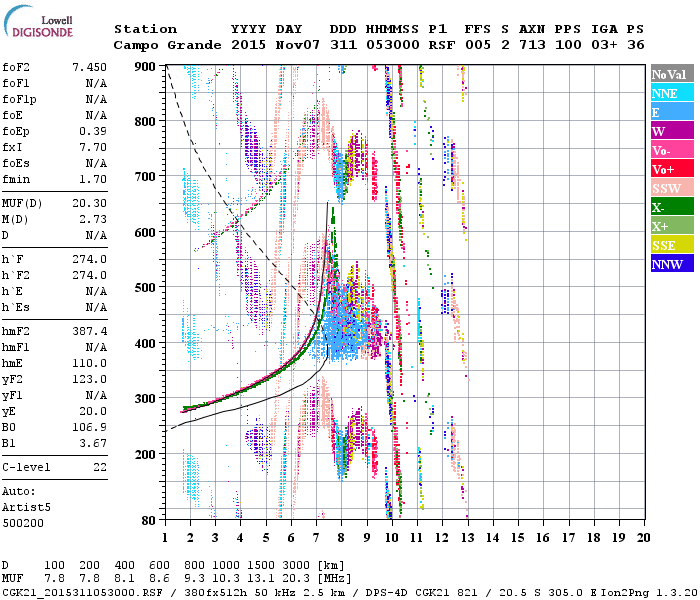The image size is (700, 600).
Task: Click the 80 km height axis label
Action: 149,520
